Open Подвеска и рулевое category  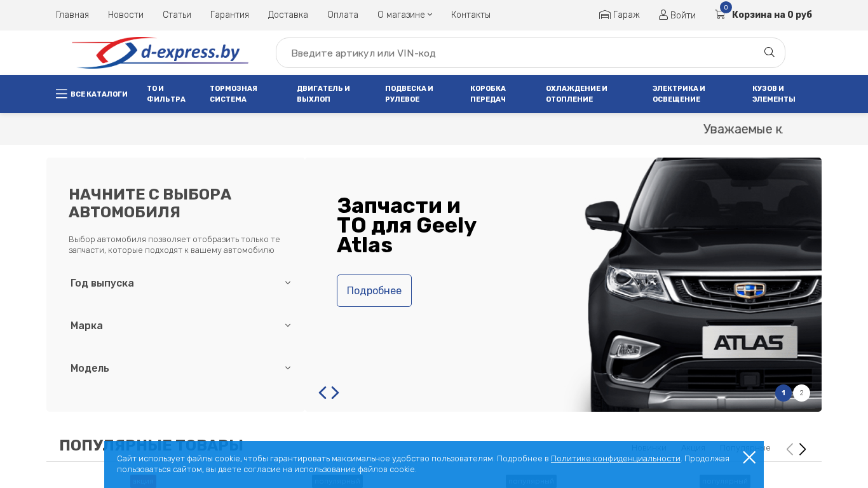click(409, 94)
